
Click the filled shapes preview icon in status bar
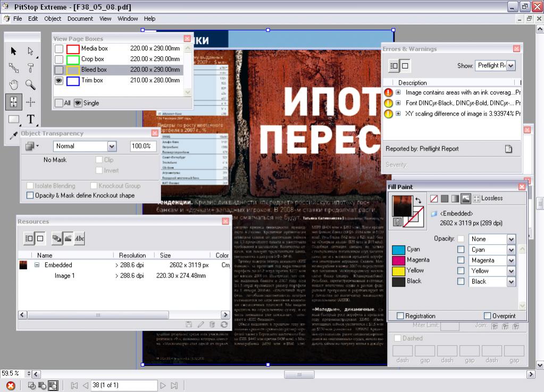(43, 386)
